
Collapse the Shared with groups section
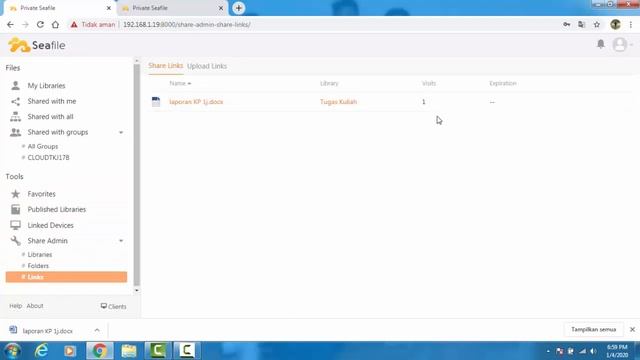121,132
